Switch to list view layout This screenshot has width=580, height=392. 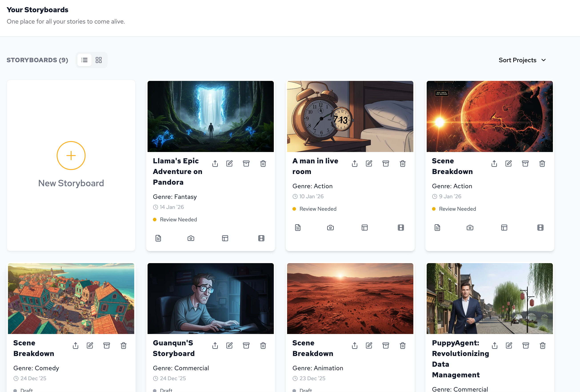pyautogui.click(x=84, y=60)
